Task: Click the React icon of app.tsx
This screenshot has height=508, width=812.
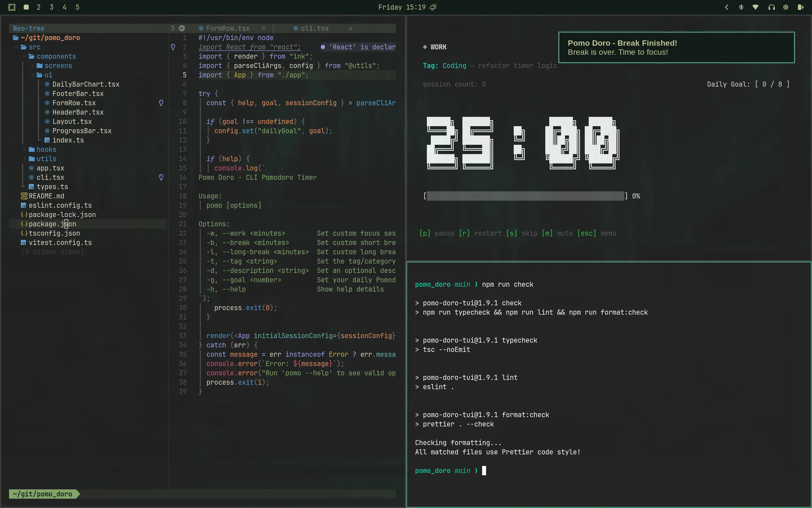Action: 31,168
